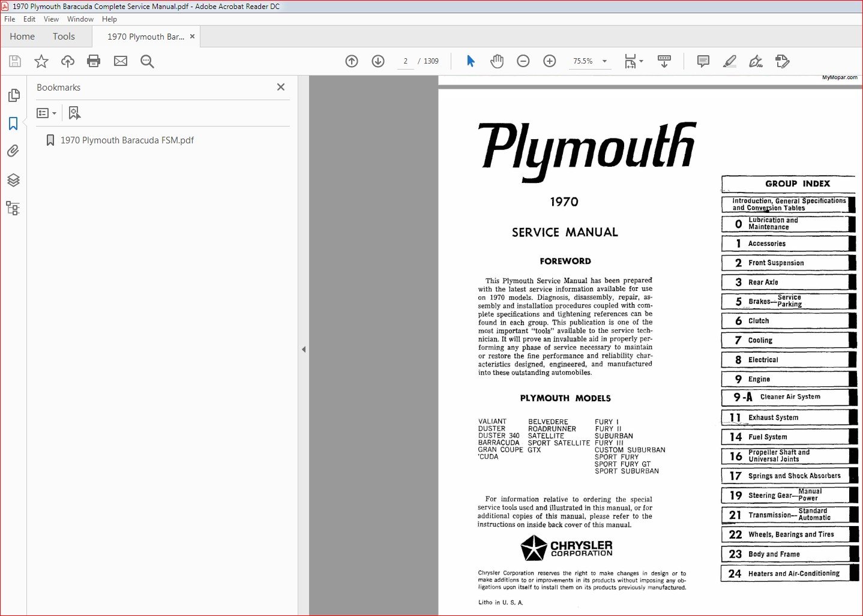Send file by email envelope icon

coord(121,61)
